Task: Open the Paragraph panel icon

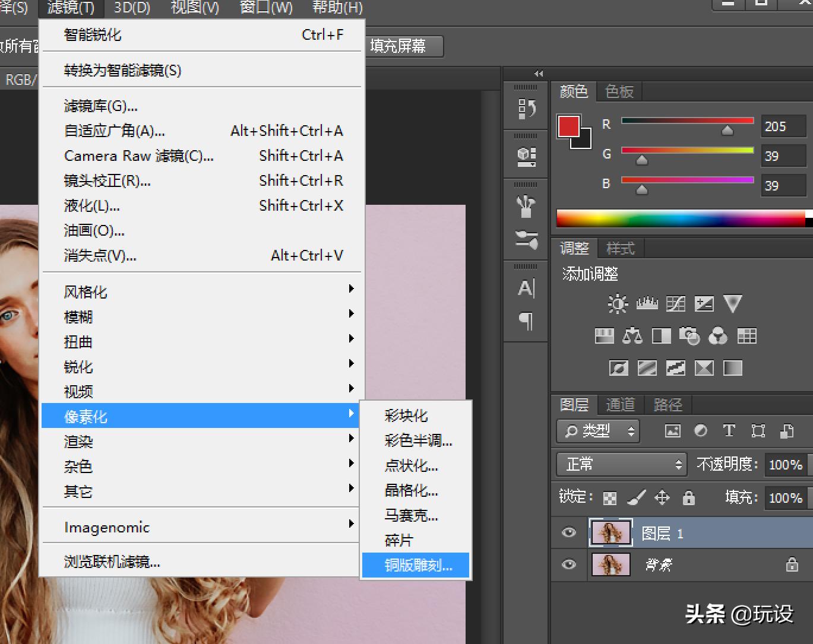Action: (526, 321)
